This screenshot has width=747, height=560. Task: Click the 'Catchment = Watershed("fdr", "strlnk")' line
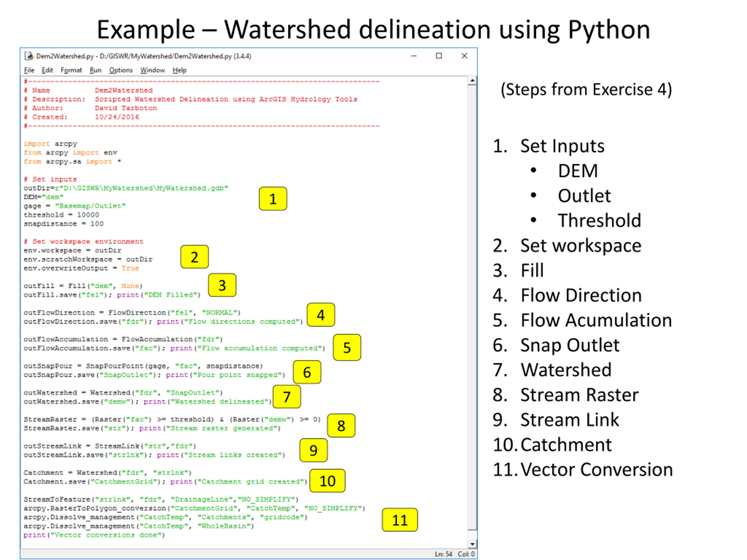108,473
